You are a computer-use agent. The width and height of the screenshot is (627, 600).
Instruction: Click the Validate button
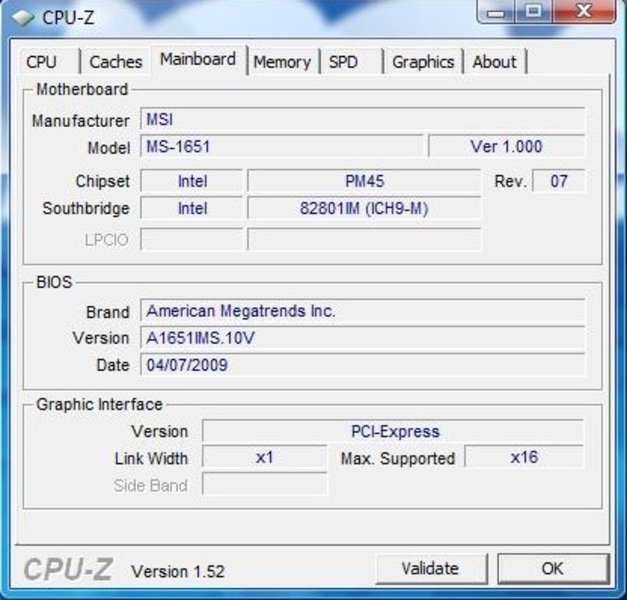coord(431,568)
